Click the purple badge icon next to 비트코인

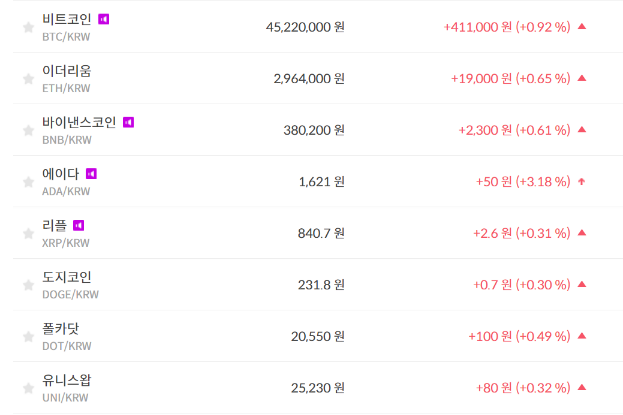[x=104, y=19]
